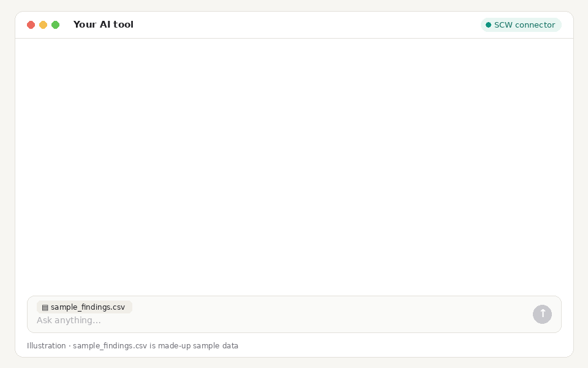Viewport: 588px width, 368px height.
Task: Maximize the window with the green dot
Action: pos(56,25)
